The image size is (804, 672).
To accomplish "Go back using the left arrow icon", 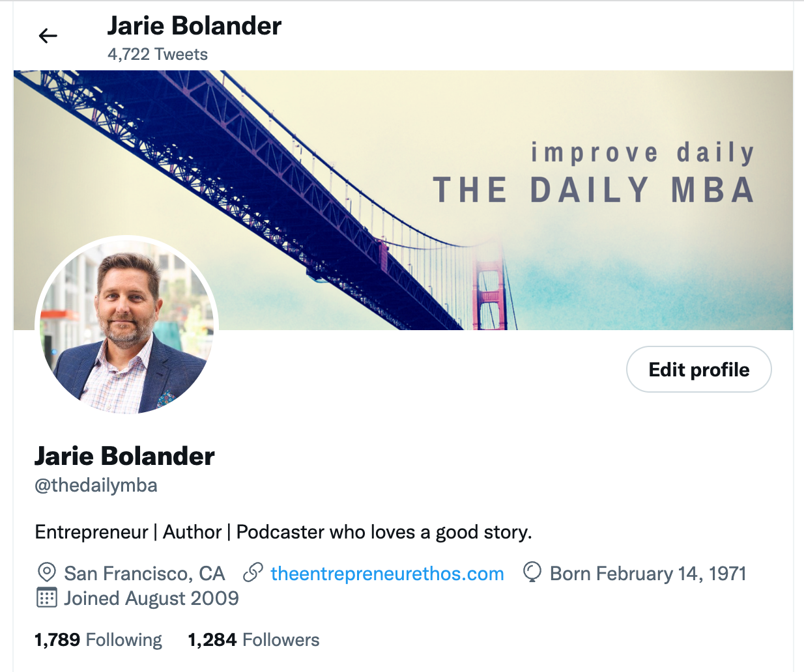I will point(48,36).
